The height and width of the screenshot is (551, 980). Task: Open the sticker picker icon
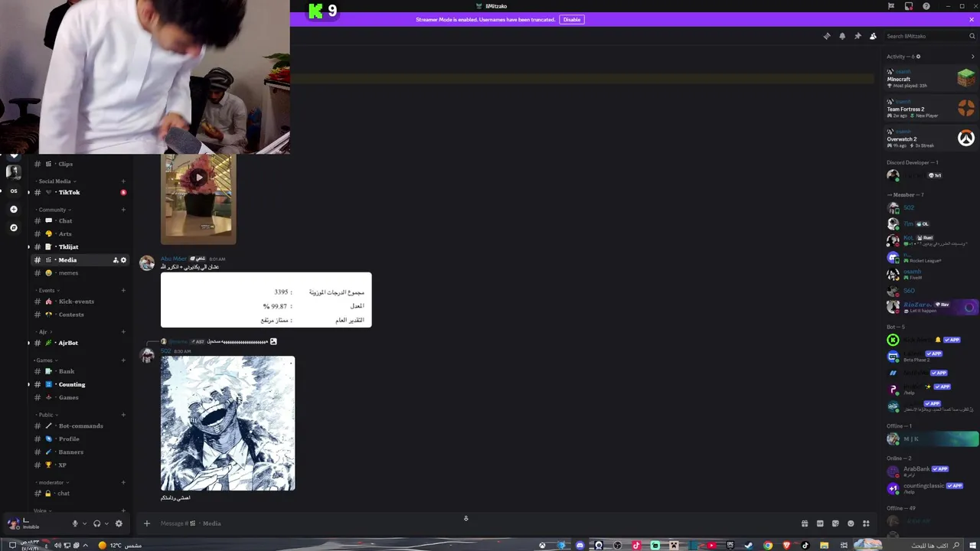tap(835, 523)
